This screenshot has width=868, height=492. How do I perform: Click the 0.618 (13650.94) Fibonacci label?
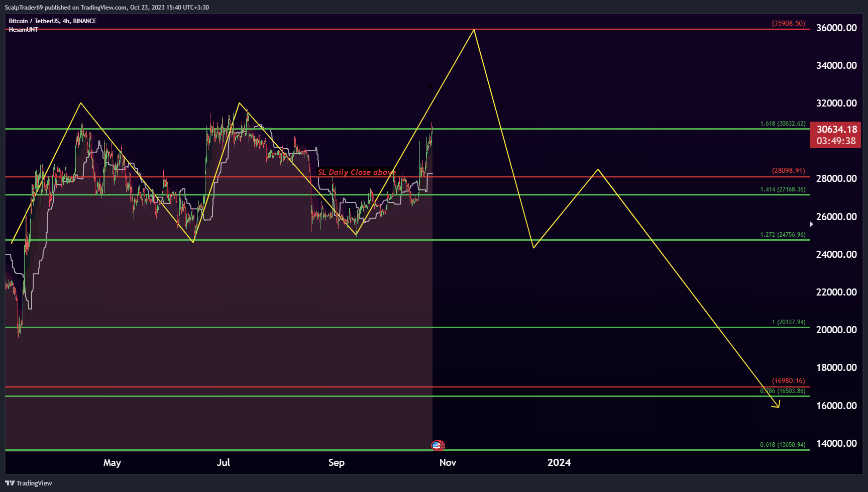pos(783,445)
